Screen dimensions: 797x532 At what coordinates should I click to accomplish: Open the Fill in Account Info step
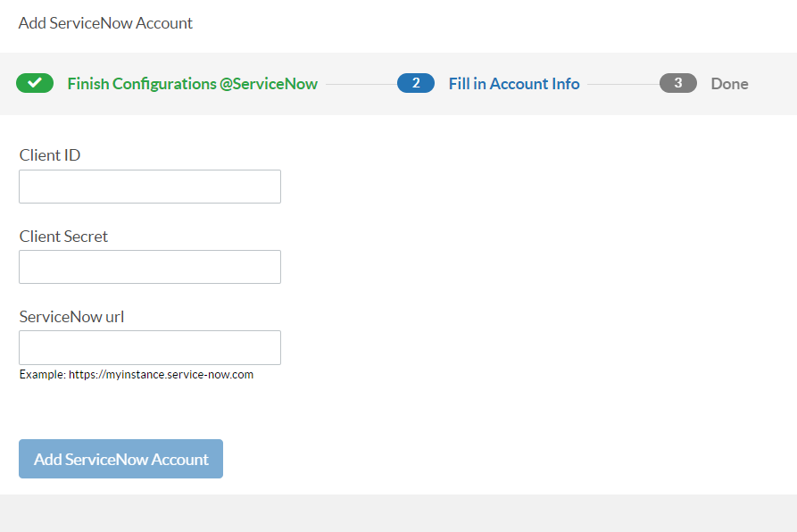coord(514,83)
